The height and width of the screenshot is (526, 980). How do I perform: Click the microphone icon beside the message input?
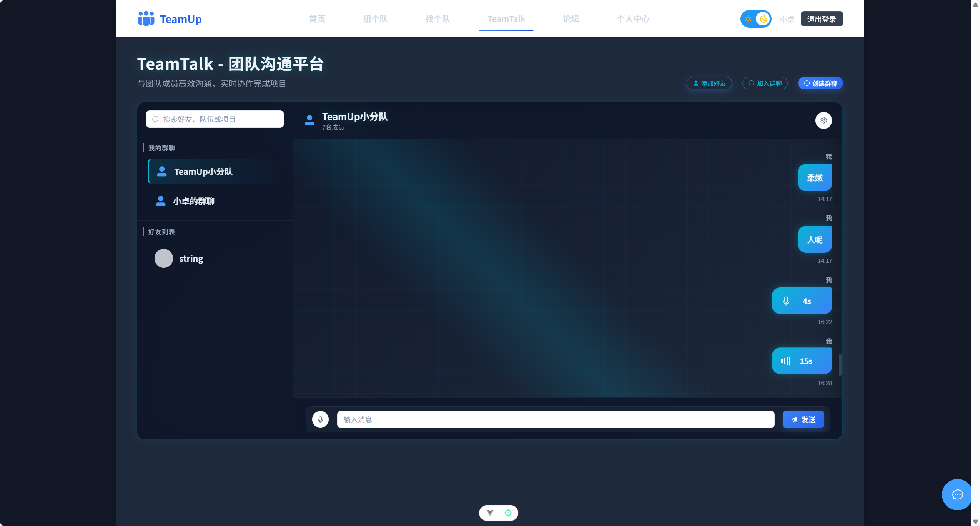coord(320,419)
